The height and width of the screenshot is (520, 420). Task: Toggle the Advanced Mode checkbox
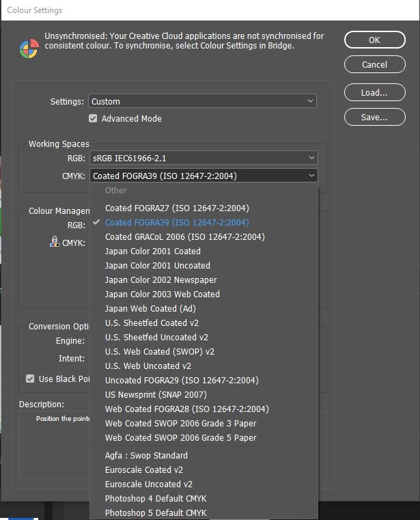tap(93, 119)
